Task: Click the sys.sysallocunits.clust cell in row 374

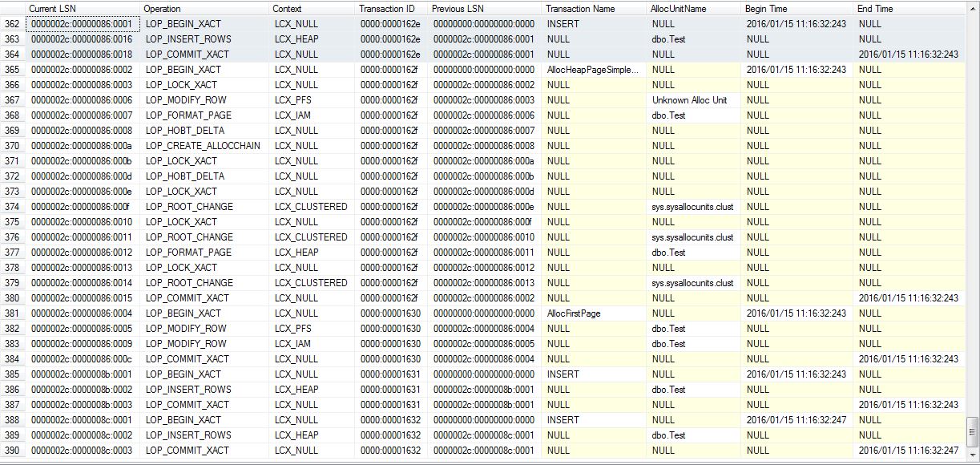Action: 694,207
